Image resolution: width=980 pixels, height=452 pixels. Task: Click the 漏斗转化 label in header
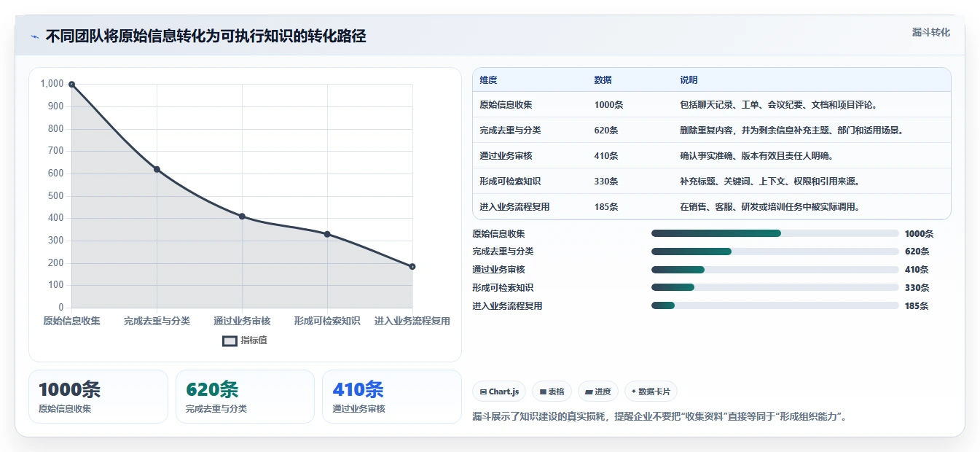(x=930, y=32)
